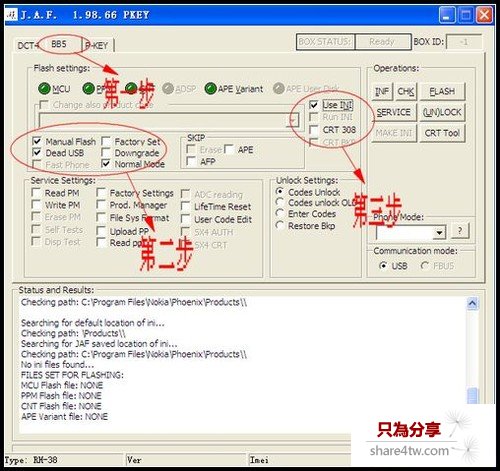This screenshot has height=471, width=500.
Task: Maximize the J.A.F. window
Action: [466, 15]
